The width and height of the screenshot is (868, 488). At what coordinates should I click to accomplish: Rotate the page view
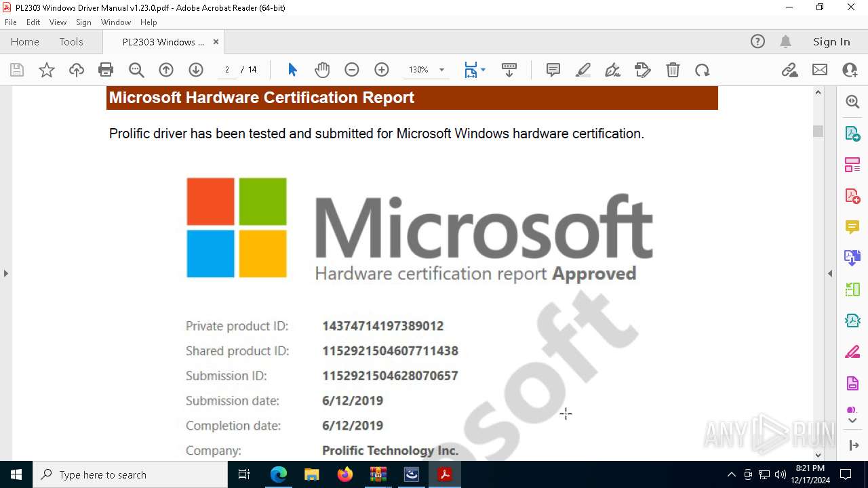pos(703,70)
